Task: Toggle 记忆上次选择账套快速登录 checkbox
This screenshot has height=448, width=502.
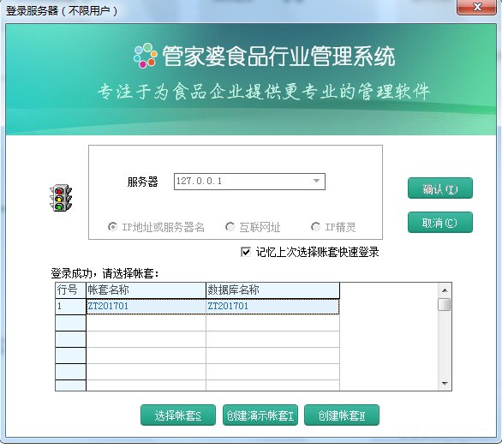Action: click(x=246, y=252)
